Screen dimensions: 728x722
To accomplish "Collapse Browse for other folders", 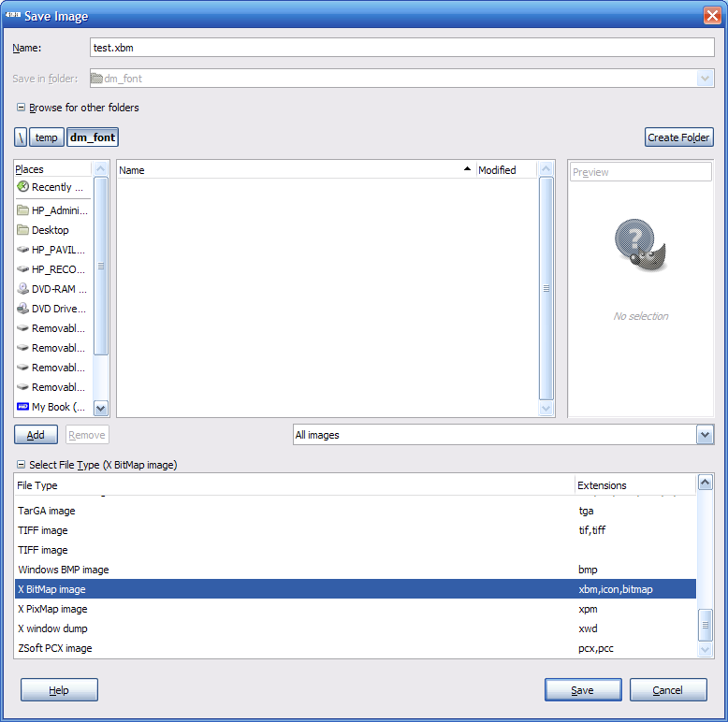I will (21, 108).
